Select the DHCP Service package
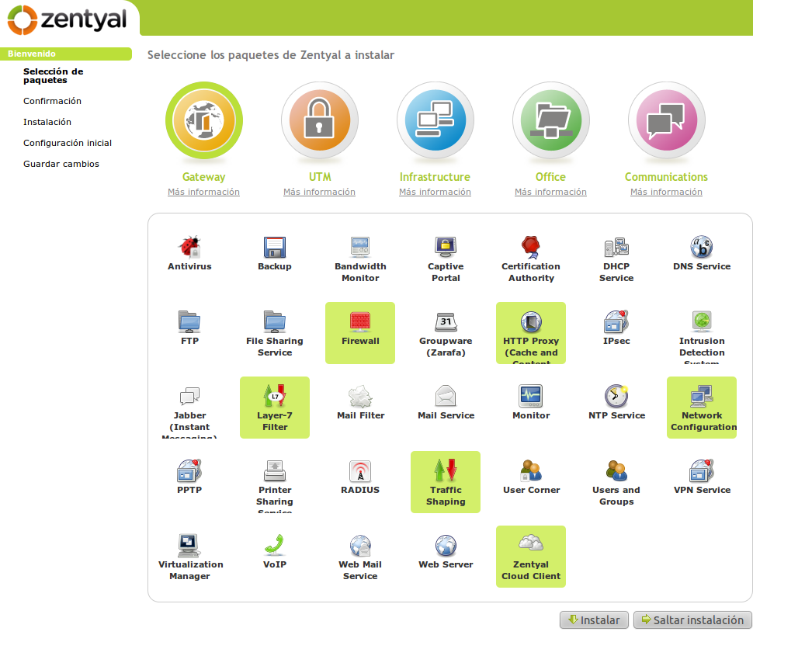The width and height of the screenshot is (812, 649). (616, 258)
